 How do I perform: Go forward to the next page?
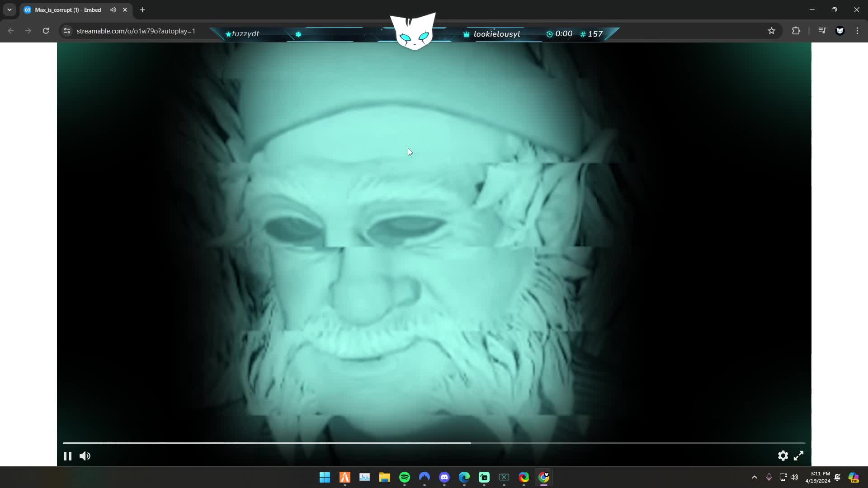pyautogui.click(x=28, y=31)
